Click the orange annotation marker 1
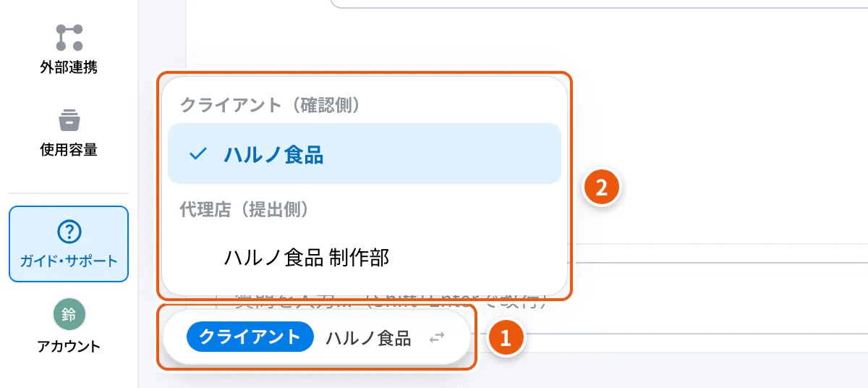This screenshot has height=388, width=868. coord(506,338)
